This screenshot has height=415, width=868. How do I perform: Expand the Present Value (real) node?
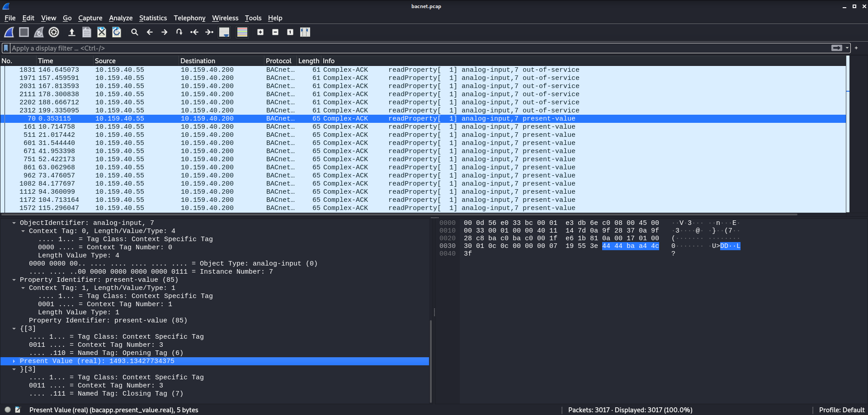14,361
